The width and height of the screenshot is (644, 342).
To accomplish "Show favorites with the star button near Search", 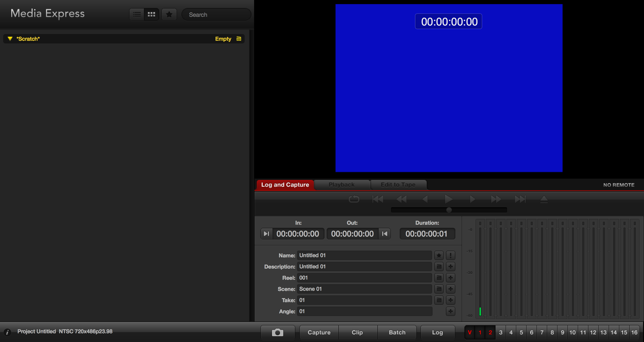I will click(169, 15).
